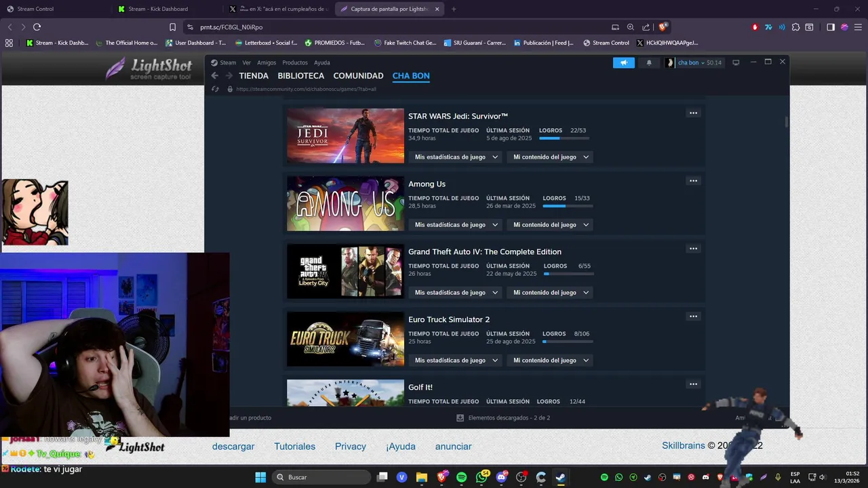
Task: Expand 'Mi contenido del juego' for Among Us
Action: pyautogui.click(x=550, y=224)
